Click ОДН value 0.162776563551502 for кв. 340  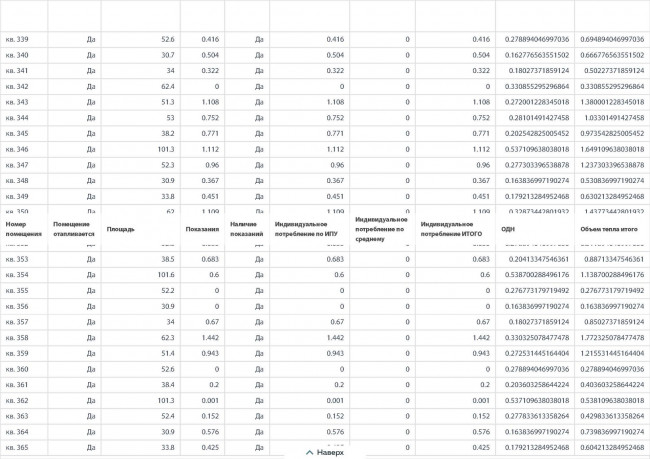coord(537,55)
